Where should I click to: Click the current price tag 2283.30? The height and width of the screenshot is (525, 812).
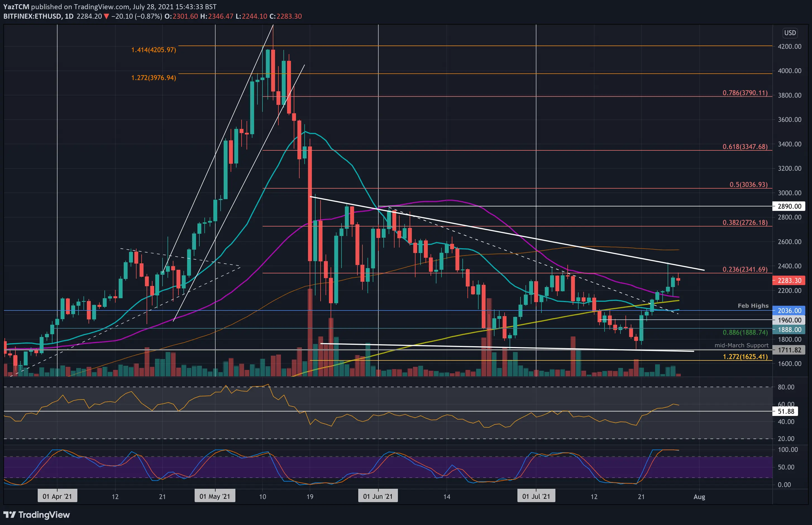[x=790, y=280]
